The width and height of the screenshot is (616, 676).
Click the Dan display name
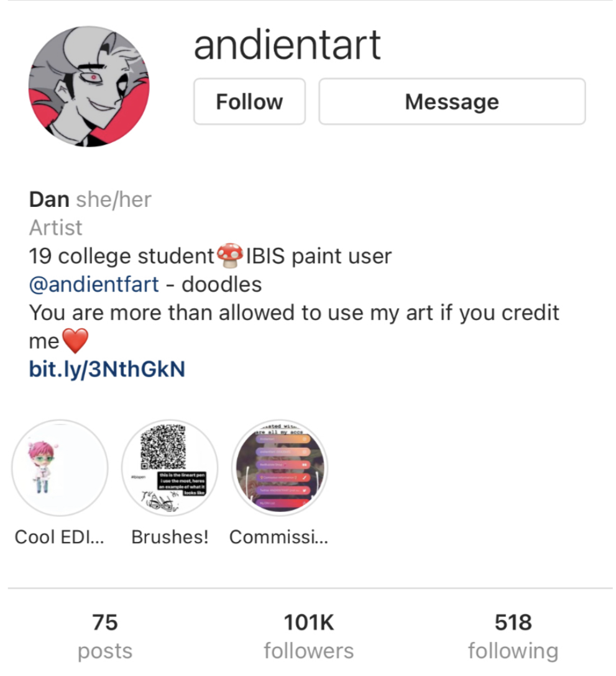49,199
